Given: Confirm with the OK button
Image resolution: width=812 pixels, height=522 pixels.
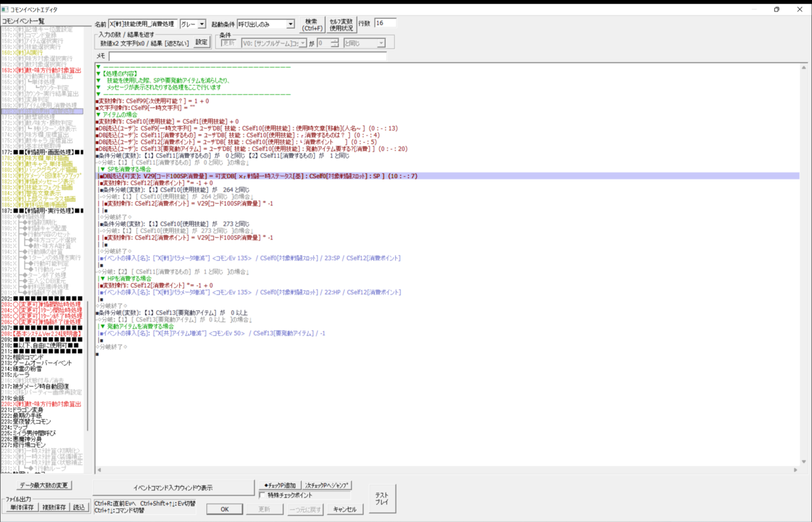Looking at the screenshot, I should pos(225,509).
